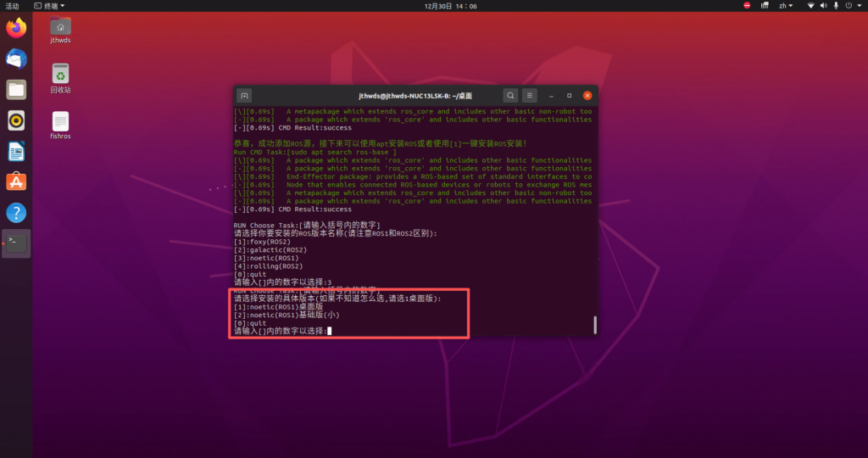Open the jthwds home folder on desktop

60,30
